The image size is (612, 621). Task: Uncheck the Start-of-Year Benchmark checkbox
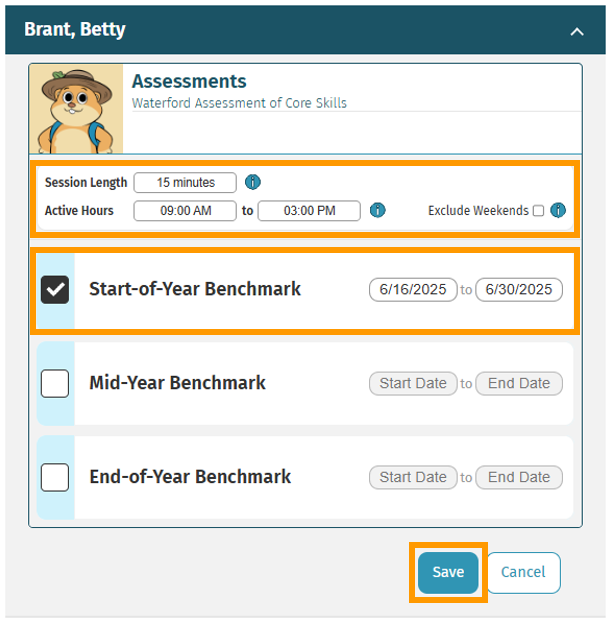(x=55, y=290)
